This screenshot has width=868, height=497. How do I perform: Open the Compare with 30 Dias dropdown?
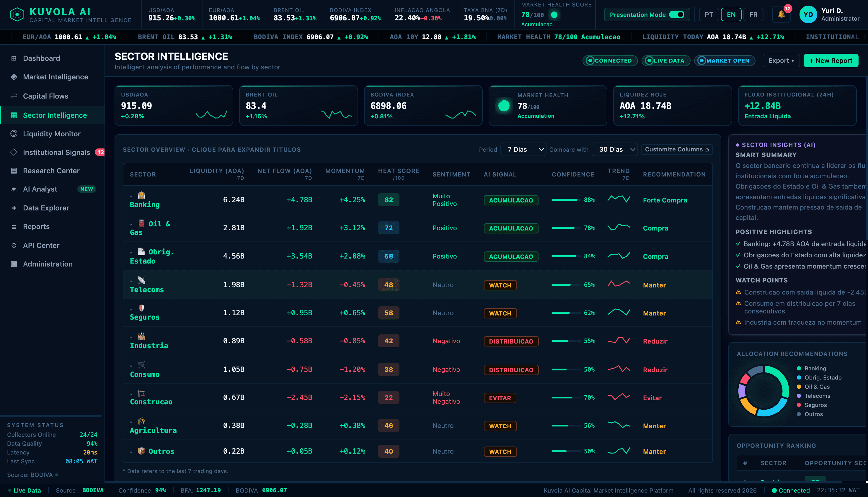(x=615, y=150)
